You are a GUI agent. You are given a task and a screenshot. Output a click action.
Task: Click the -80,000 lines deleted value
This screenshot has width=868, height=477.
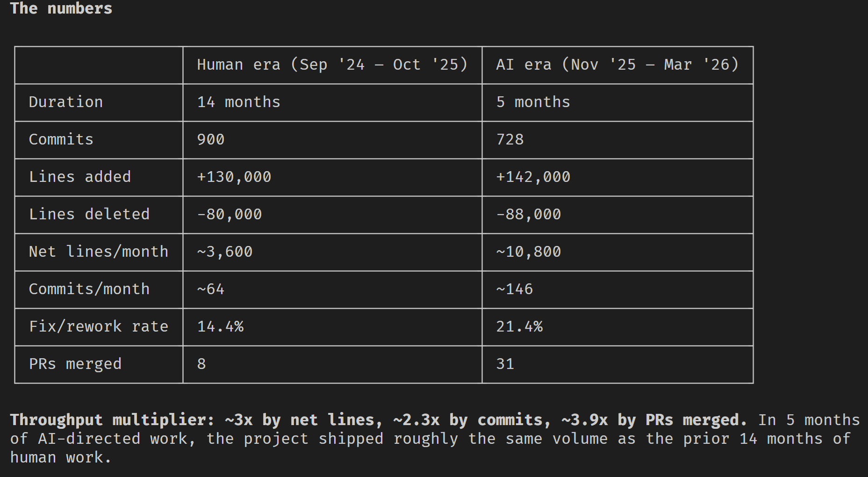(x=230, y=214)
